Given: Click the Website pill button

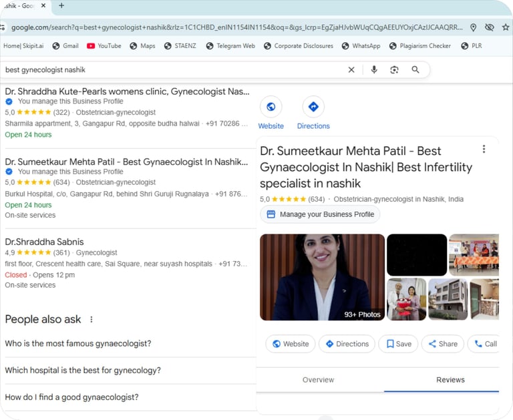Looking at the screenshot, I should point(291,344).
